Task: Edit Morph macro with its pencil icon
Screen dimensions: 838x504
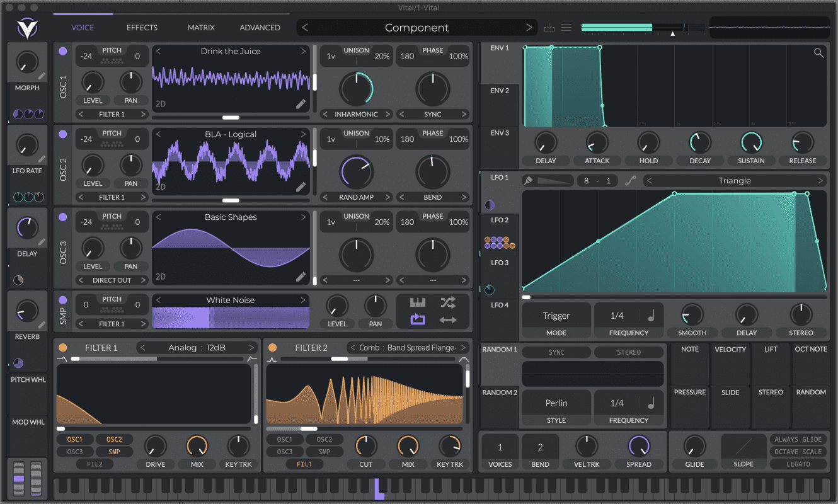Action: click(42, 76)
